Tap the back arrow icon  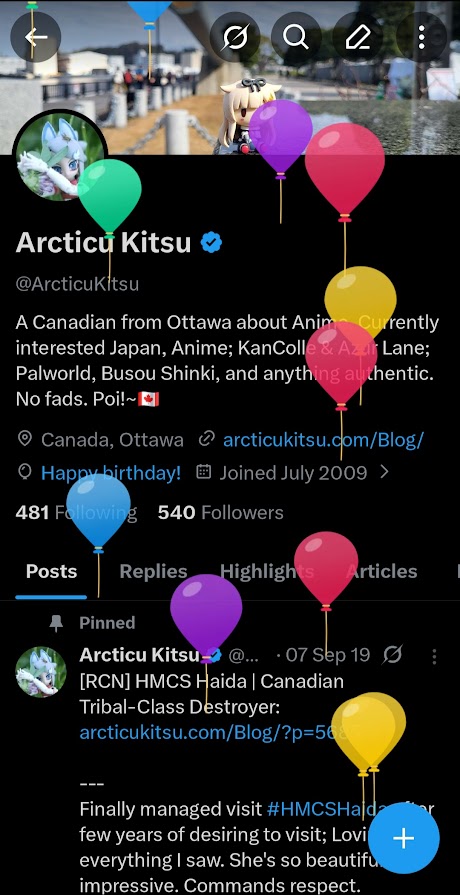tap(35, 38)
